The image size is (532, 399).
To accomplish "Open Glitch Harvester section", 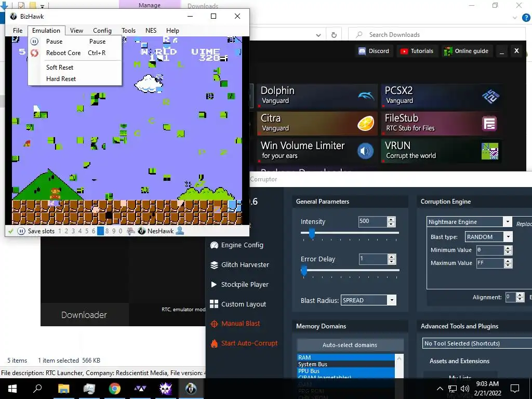I will pos(240,264).
